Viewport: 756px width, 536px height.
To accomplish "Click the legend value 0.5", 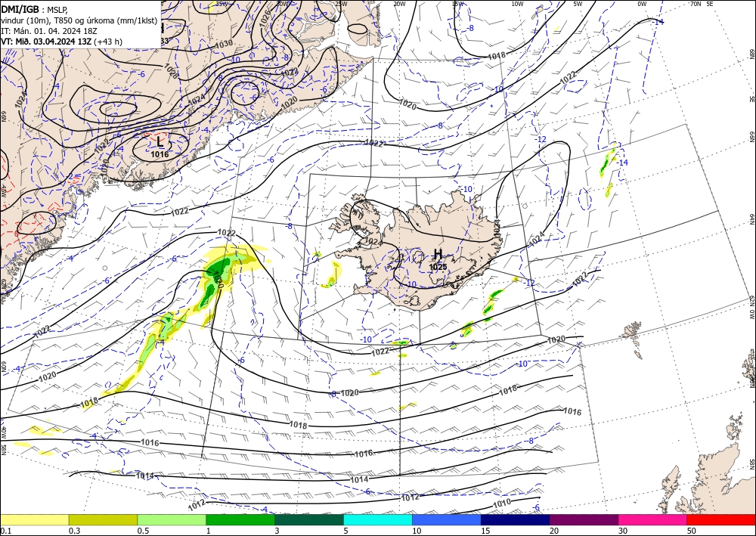I will (x=143, y=531).
